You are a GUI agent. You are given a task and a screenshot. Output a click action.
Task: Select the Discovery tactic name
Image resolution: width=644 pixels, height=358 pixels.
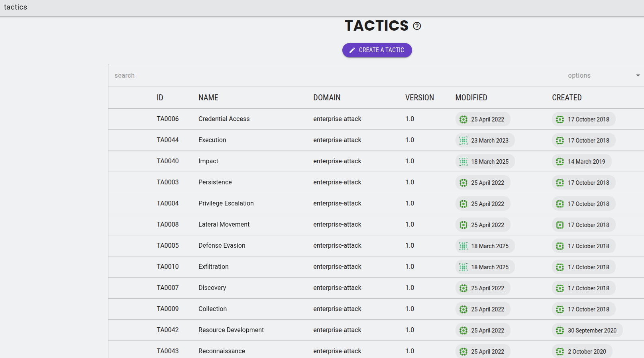[212, 288]
